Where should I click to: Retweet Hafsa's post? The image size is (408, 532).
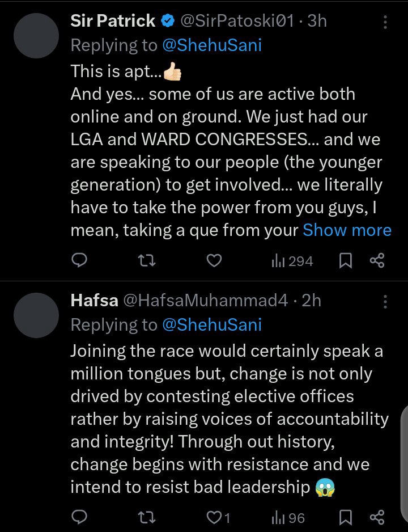146,518
